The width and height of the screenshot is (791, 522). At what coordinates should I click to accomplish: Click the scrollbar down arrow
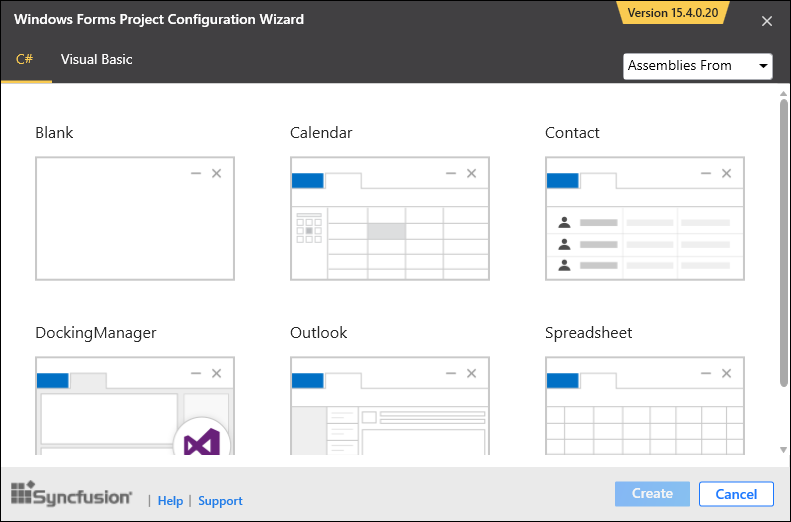[783, 451]
